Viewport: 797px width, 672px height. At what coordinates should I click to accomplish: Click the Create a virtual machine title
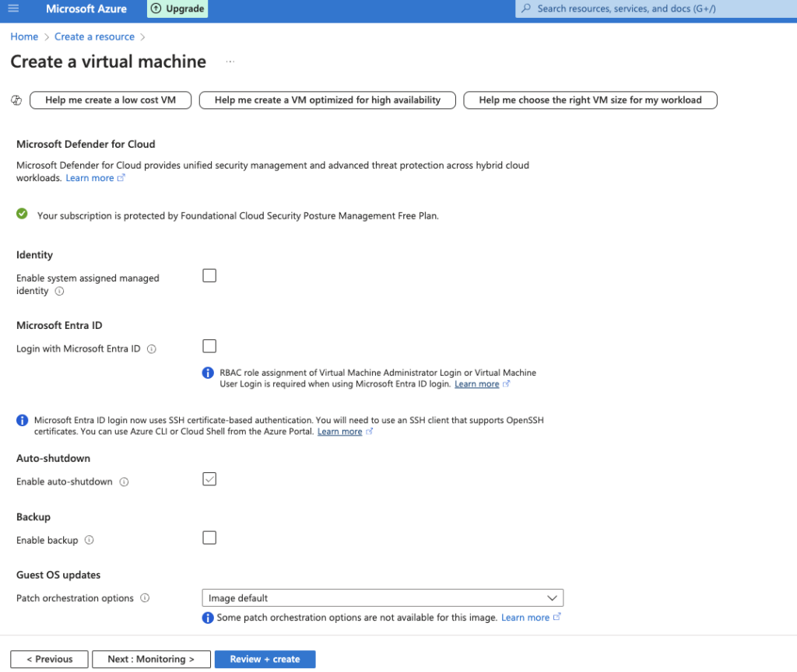click(x=108, y=61)
